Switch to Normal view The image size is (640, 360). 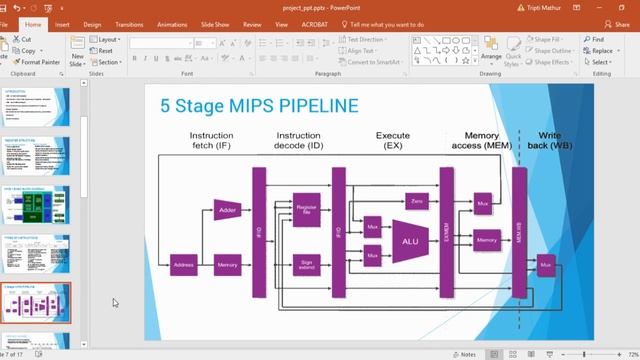point(494,354)
